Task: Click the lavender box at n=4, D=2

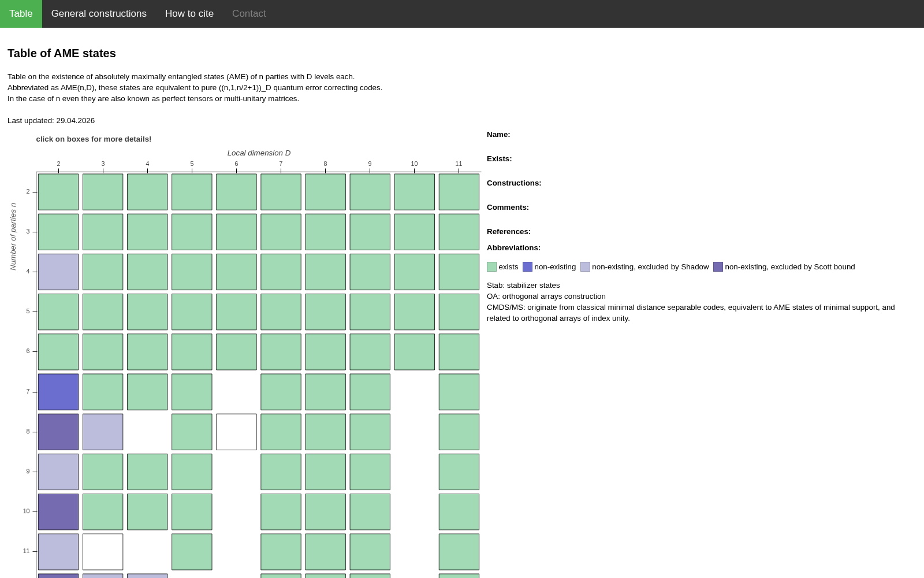Action: pyautogui.click(x=58, y=272)
